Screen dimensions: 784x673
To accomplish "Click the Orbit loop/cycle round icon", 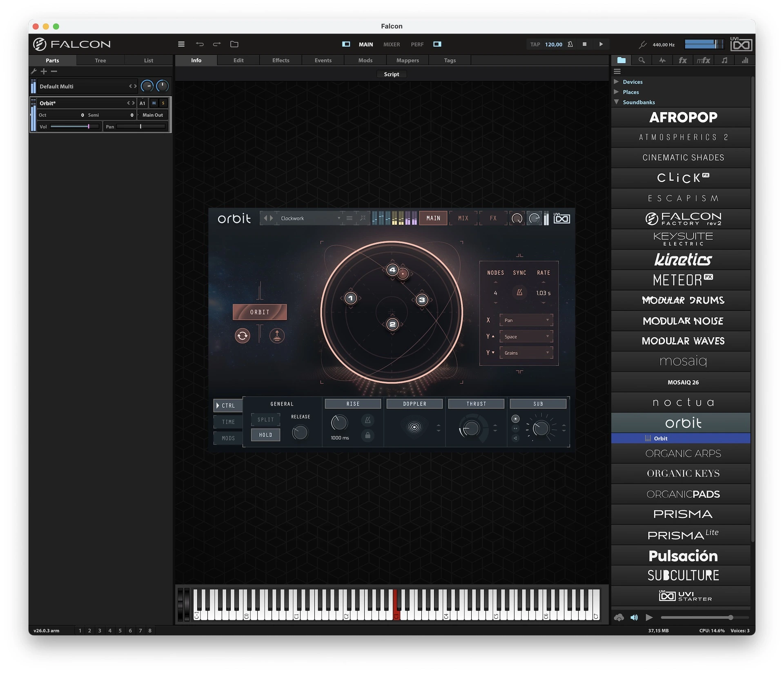I will click(242, 336).
